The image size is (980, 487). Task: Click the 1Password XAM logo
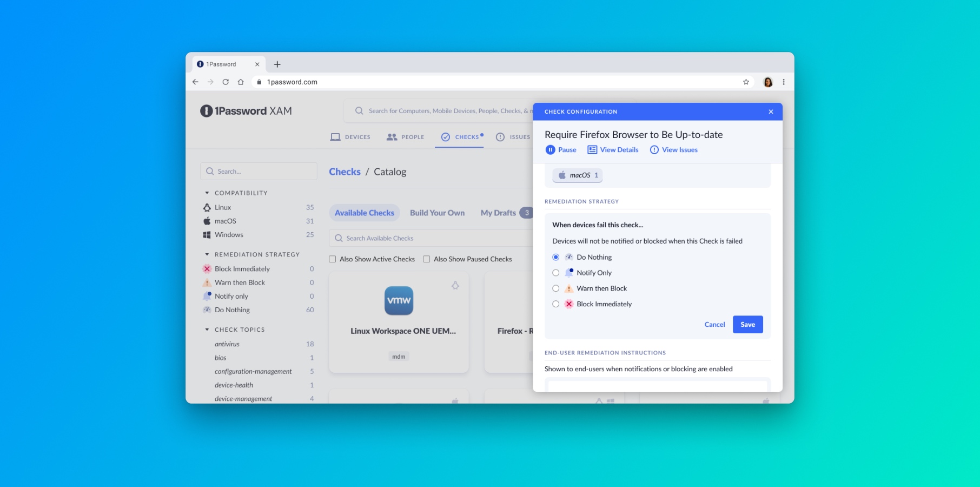click(246, 111)
